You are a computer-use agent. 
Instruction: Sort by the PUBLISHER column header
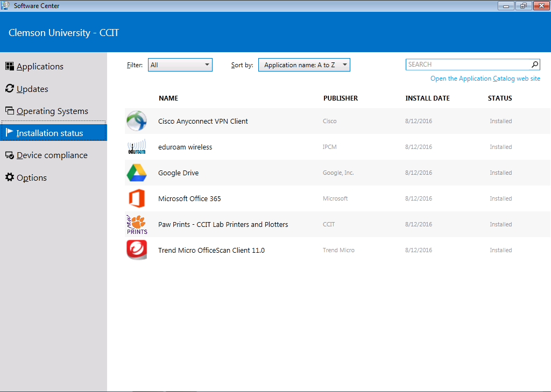point(341,98)
